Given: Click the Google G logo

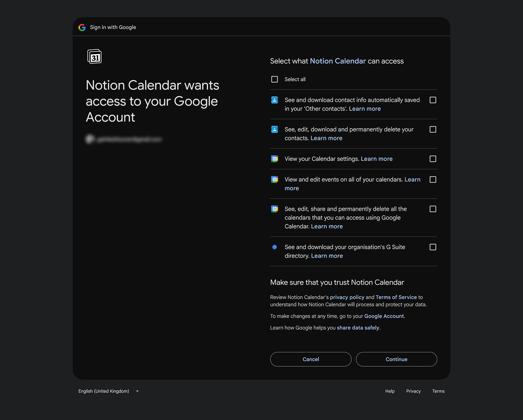Looking at the screenshot, I should (x=82, y=27).
